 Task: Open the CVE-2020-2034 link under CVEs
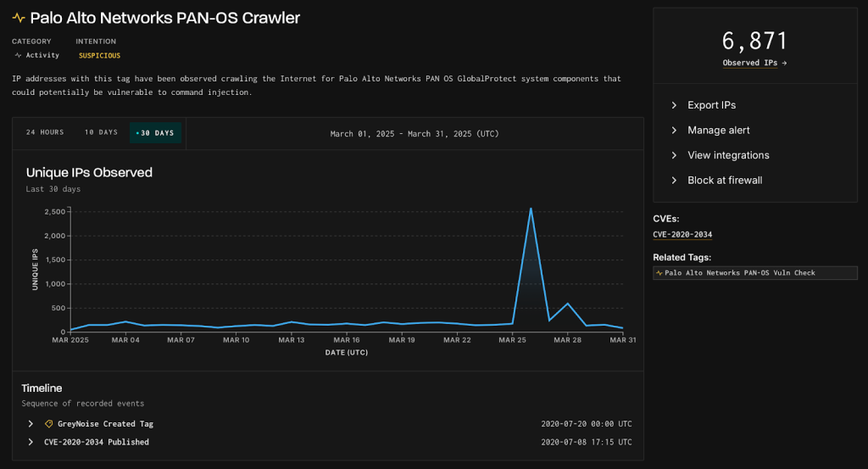(682, 234)
